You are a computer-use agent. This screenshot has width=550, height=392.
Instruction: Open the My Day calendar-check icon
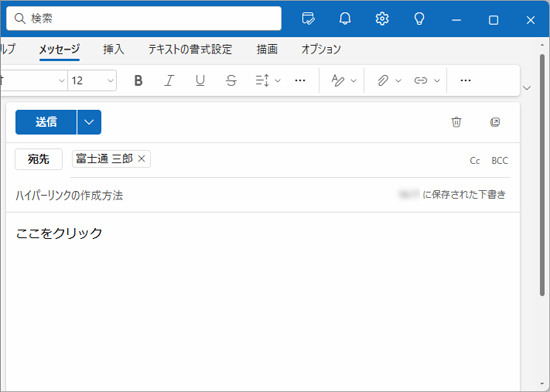tap(308, 19)
